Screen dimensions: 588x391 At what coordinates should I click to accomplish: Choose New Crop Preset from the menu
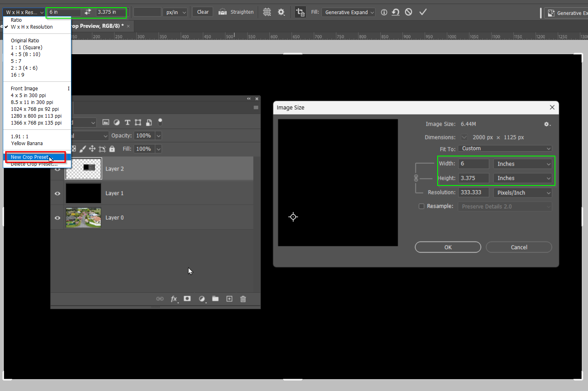[x=34, y=157]
